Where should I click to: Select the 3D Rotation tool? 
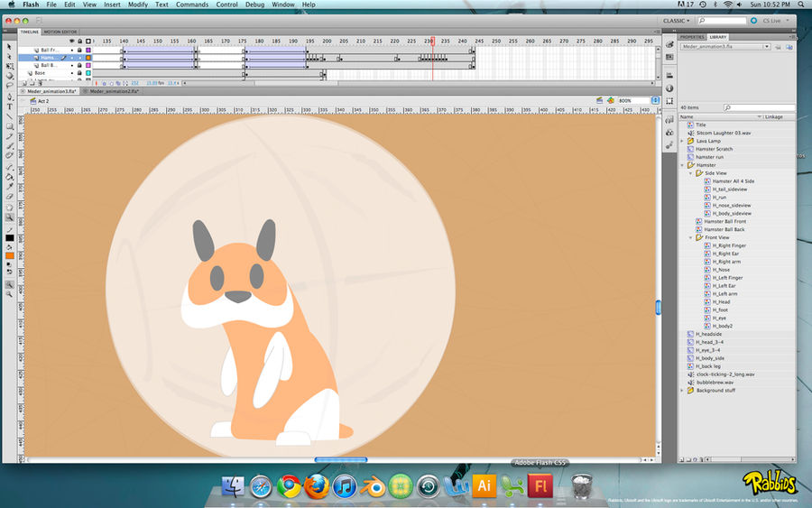click(x=9, y=76)
